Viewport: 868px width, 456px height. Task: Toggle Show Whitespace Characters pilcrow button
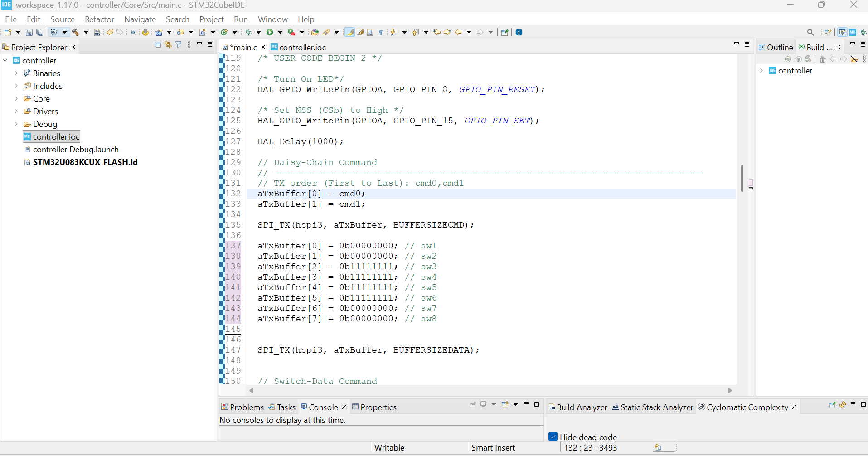381,32
